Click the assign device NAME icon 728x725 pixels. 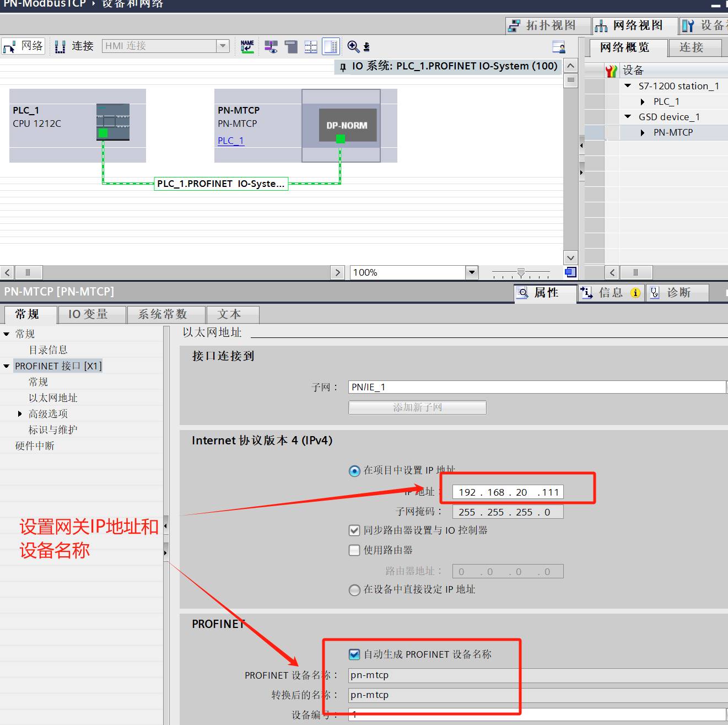pyautogui.click(x=247, y=46)
